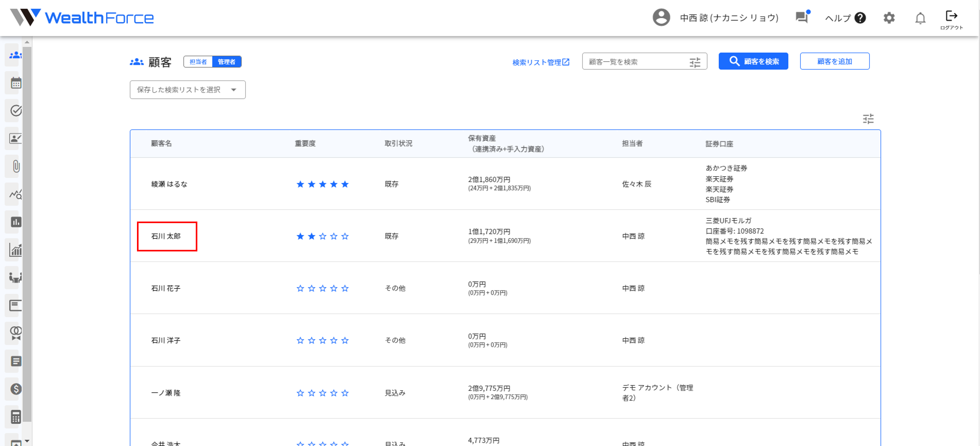
Task: Click the 顧客を検索 button
Action: (x=753, y=61)
